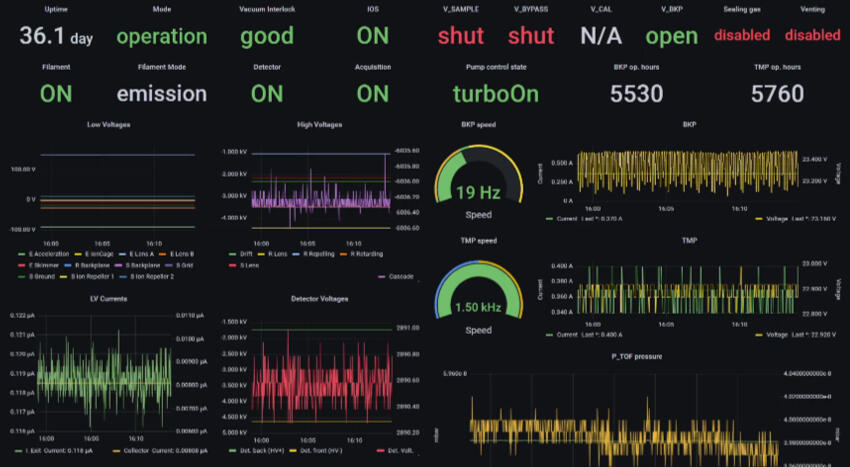Toggle S Ion Repeller 2 legend series

(151, 275)
